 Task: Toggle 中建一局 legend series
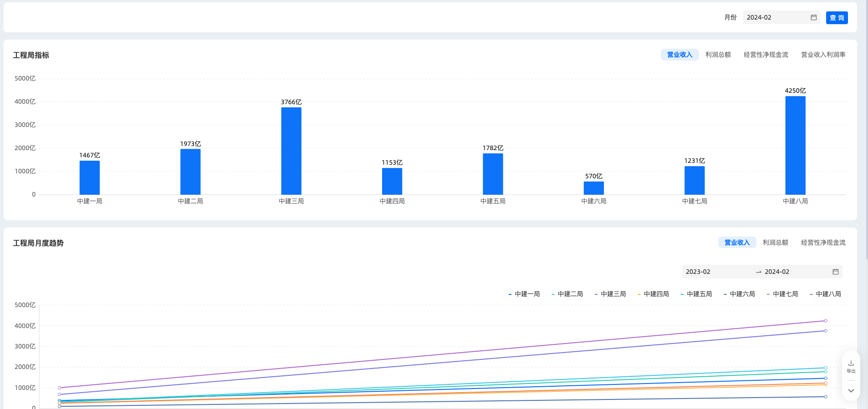click(524, 294)
